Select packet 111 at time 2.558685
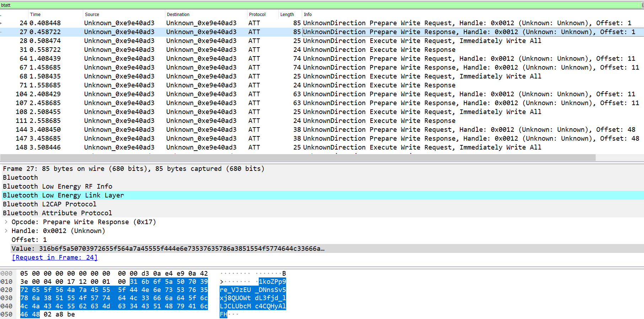The image size is (644, 319). [322, 121]
